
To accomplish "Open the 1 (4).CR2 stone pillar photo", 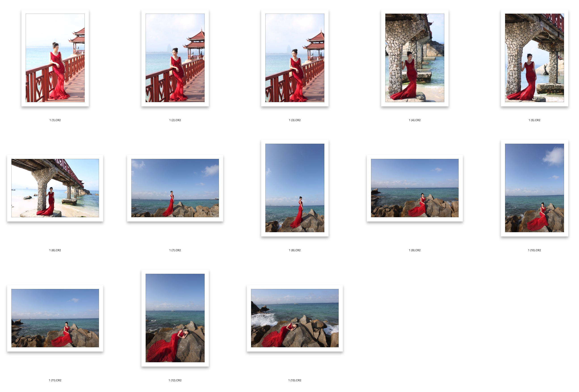I will point(415,58).
